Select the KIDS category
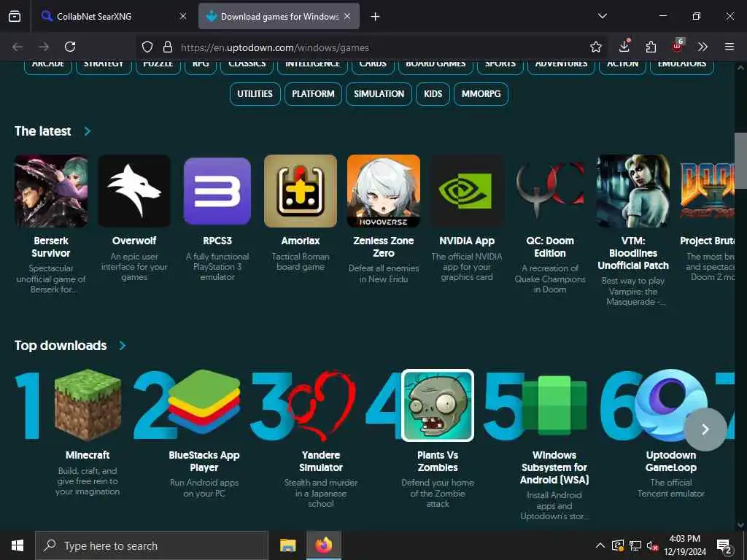 click(433, 94)
